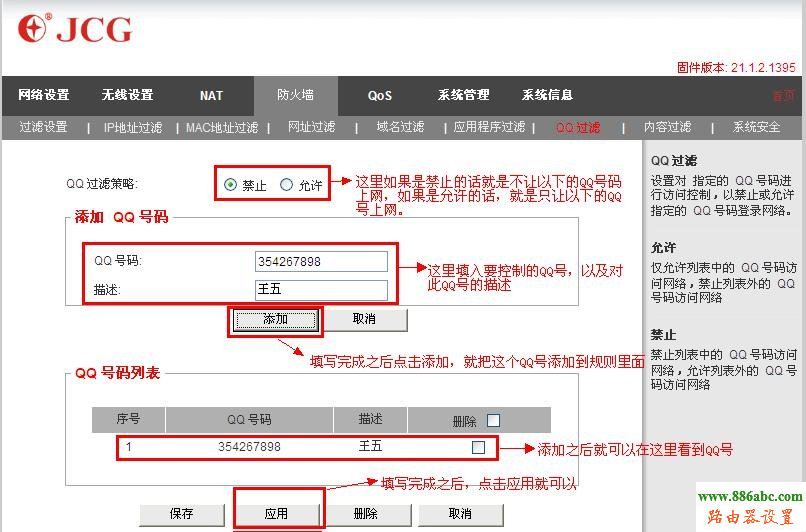Open the 网络设置 menu
The image size is (806, 532).
[x=44, y=95]
